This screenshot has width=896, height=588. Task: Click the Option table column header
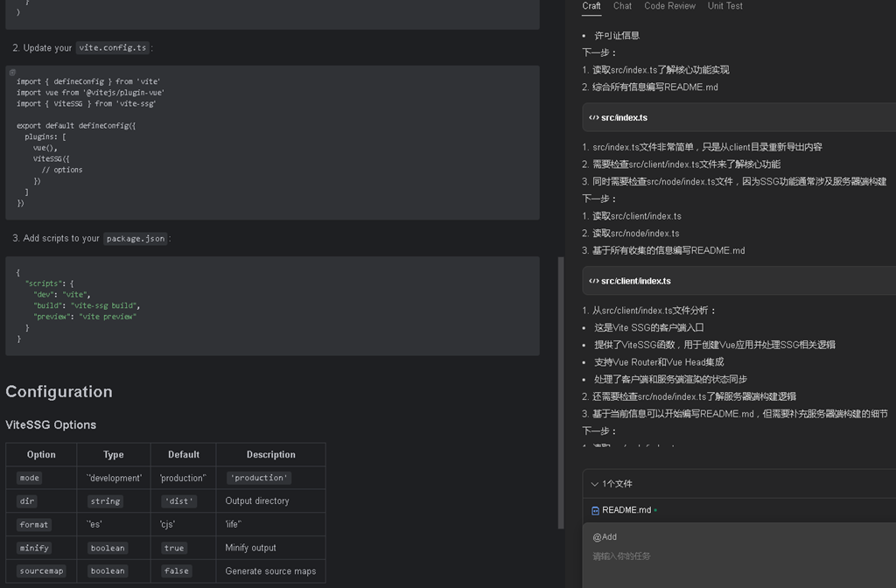coord(41,454)
